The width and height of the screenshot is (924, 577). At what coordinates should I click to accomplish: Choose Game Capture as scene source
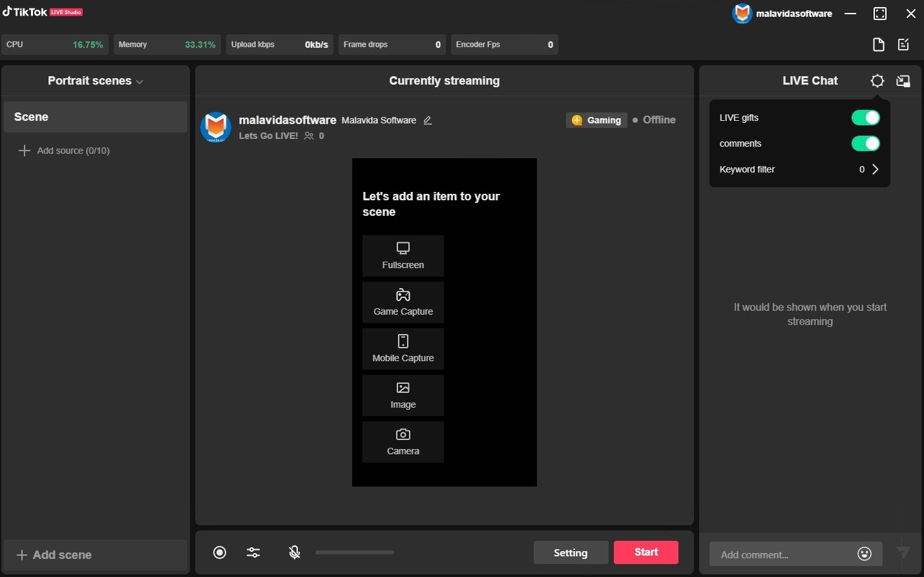coord(403,302)
